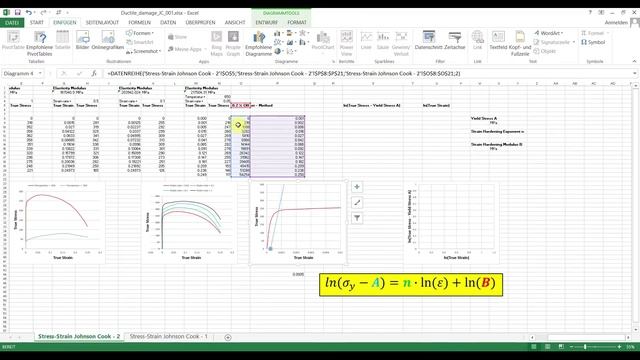Viewport: 640px width, 360px height.
Task: Open chart styles brush button beside chart
Action: point(357,202)
